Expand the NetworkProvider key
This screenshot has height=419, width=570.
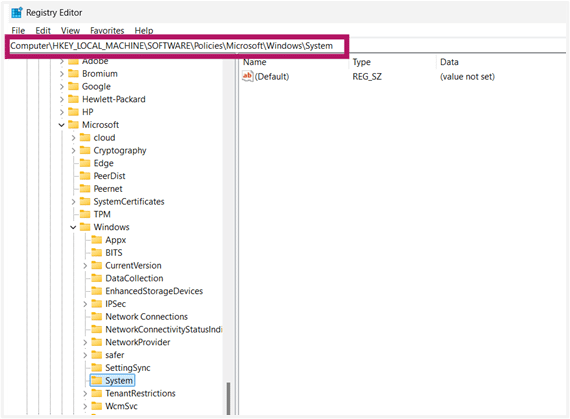point(85,342)
